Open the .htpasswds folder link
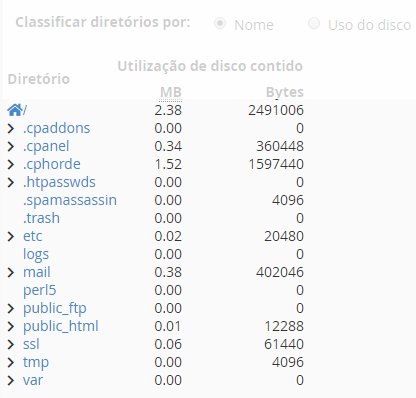The width and height of the screenshot is (416, 398). click(59, 182)
